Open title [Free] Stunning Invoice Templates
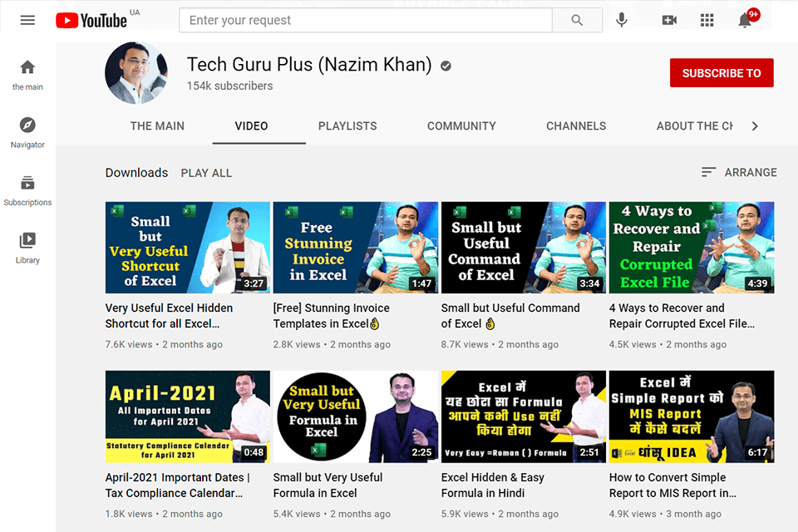Viewport: 798px width, 532px height. click(x=332, y=316)
